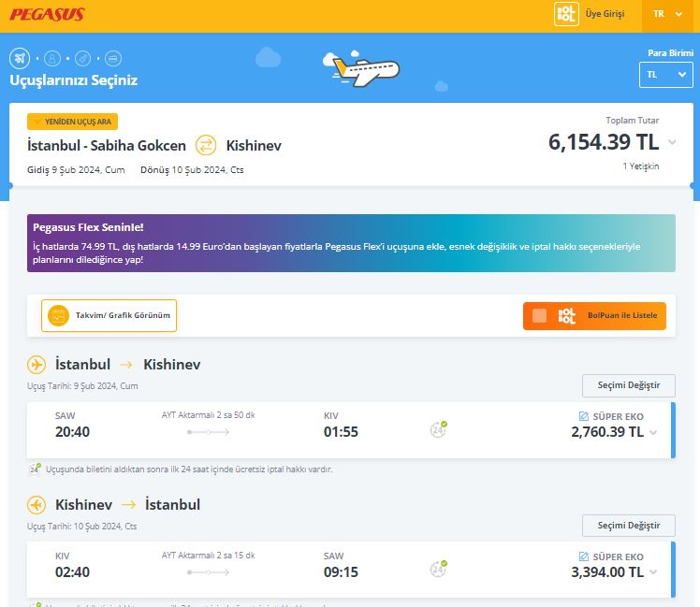Open the BolBol loyalty icon in header
Screen dimensions: 700x607
click(566, 14)
